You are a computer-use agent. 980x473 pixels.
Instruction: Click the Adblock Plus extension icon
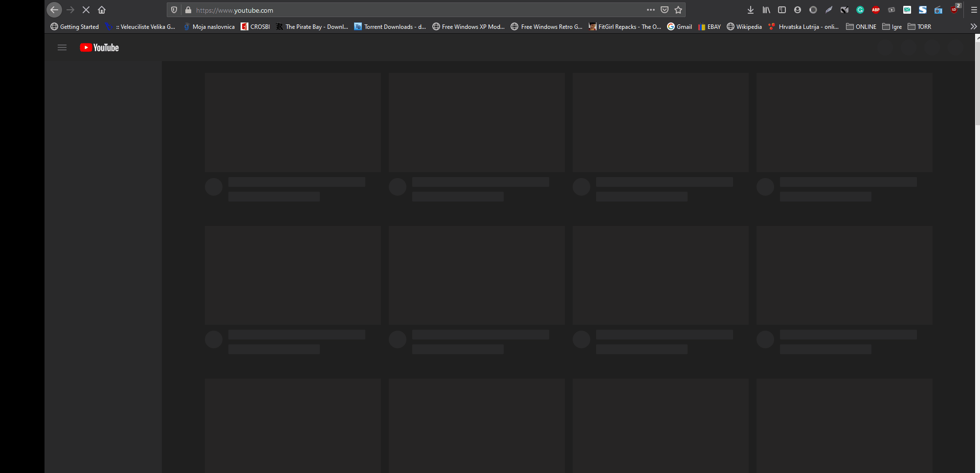[876, 10]
